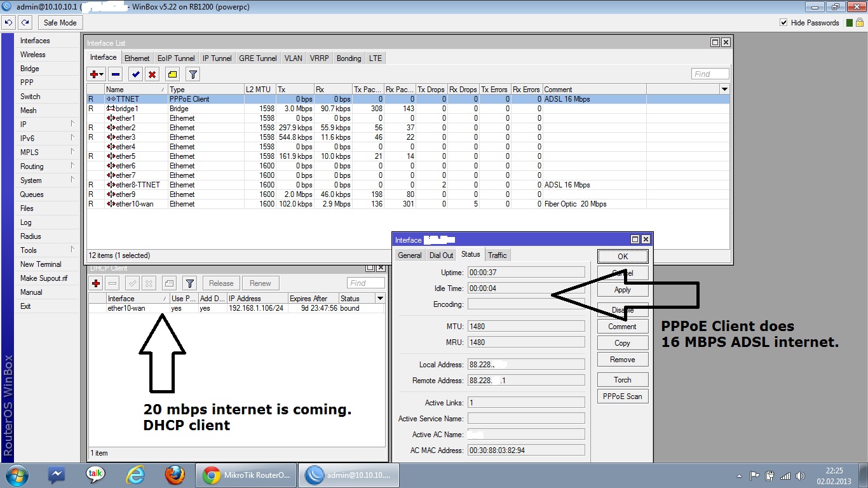Image resolution: width=868 pixels, height=488 pixels.
Task: Select the bridge1 interface row
Action: 408,109
